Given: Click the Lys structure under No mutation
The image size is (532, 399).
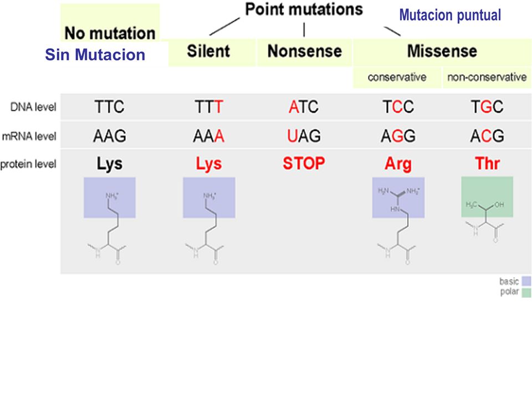Looking at the screenshot, I should click(109, 221).
